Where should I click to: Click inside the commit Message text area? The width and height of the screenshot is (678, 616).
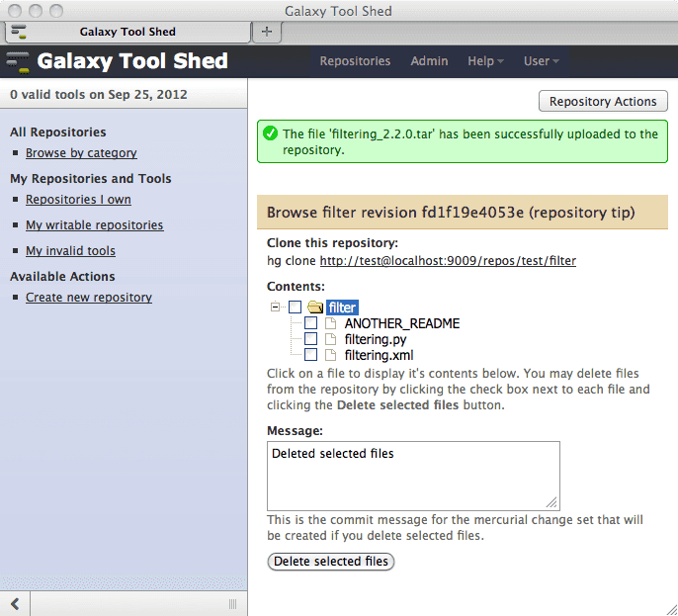pos(413,476)
